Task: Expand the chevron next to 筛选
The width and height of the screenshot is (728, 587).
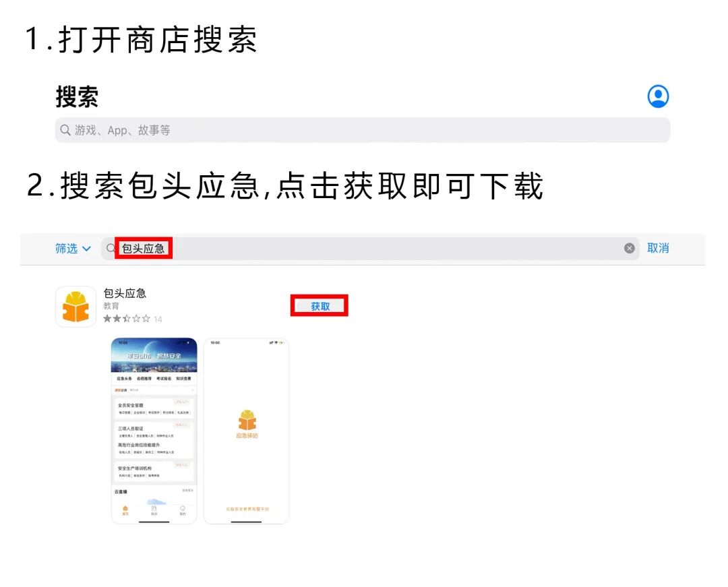Action: (x=86, y=249)
